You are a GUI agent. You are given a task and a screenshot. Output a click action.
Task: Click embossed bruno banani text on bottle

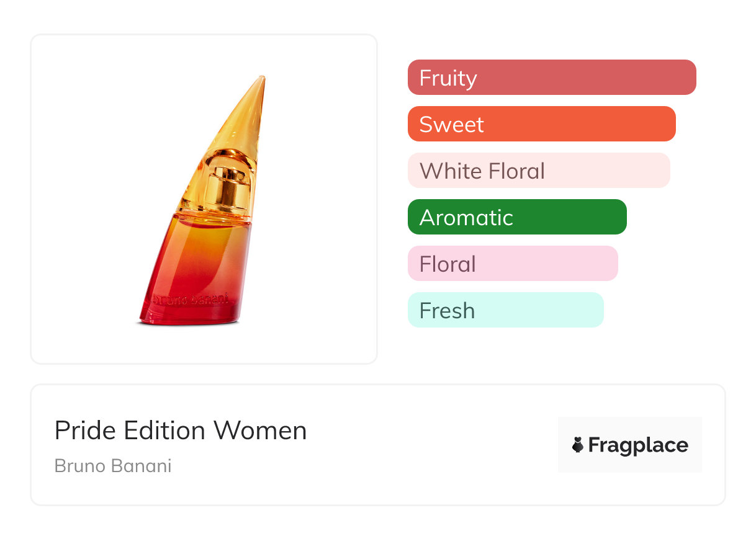coord(190,300)
